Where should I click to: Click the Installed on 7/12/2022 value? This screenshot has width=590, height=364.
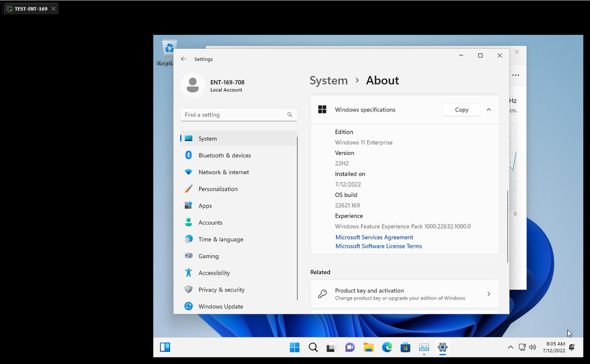click(x=348, y=184)
